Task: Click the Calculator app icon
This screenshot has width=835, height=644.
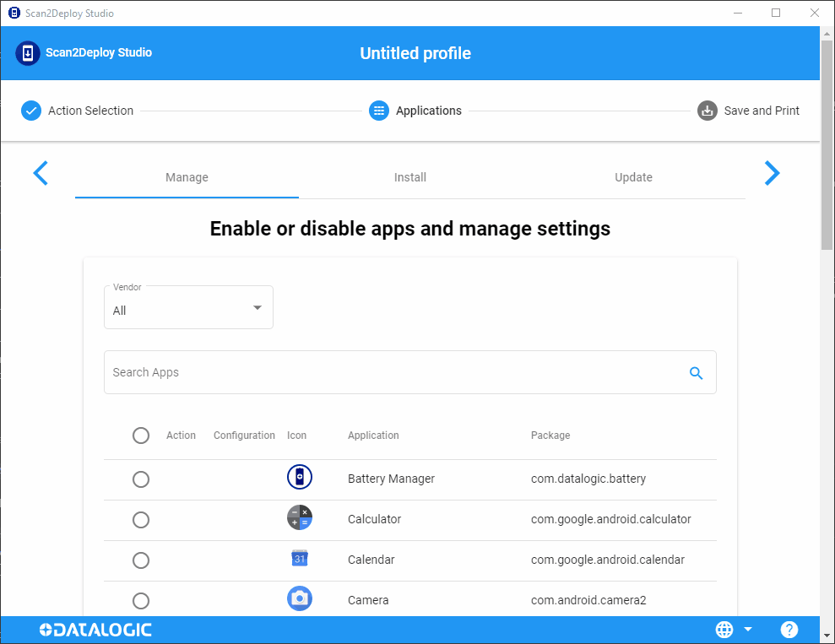Action: tap(299, 517)
